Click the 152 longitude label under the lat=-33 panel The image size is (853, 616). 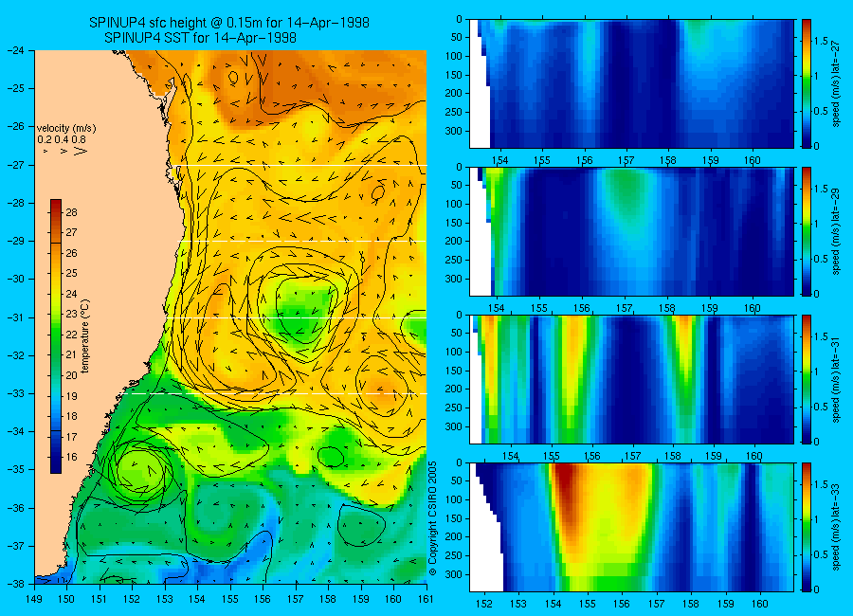tap(483, 604)
